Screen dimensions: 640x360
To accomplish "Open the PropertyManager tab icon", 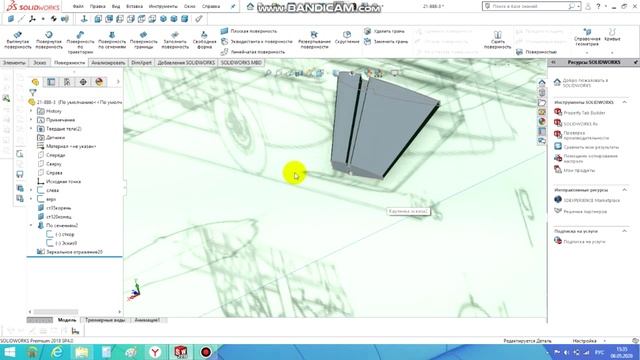I will pos(51,82).
